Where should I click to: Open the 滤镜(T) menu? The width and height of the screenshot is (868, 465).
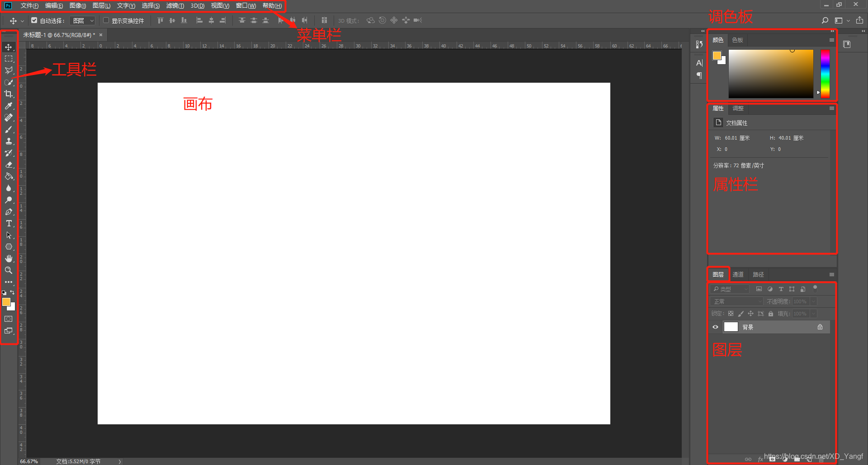click(175, 6)
